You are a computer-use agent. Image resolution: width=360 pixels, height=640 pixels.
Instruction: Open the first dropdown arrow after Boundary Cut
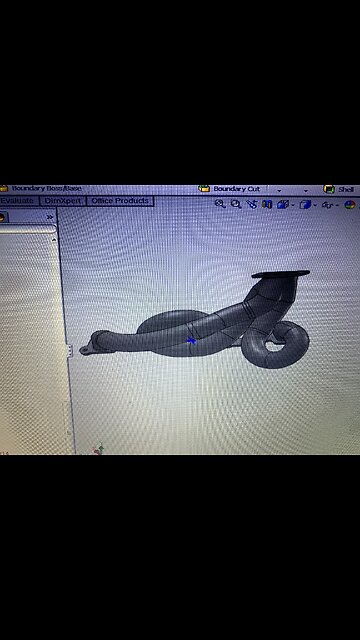coord(279,191)
